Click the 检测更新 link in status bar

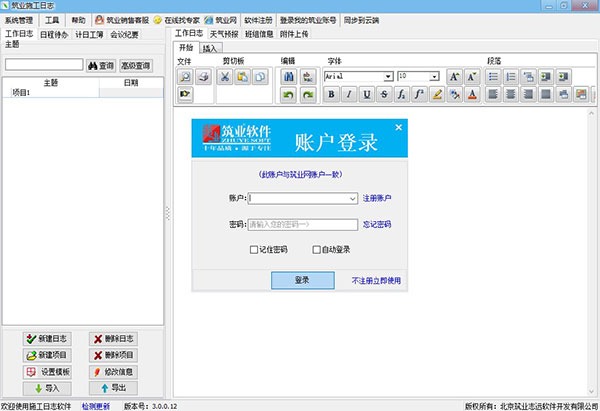click(96, 406)
